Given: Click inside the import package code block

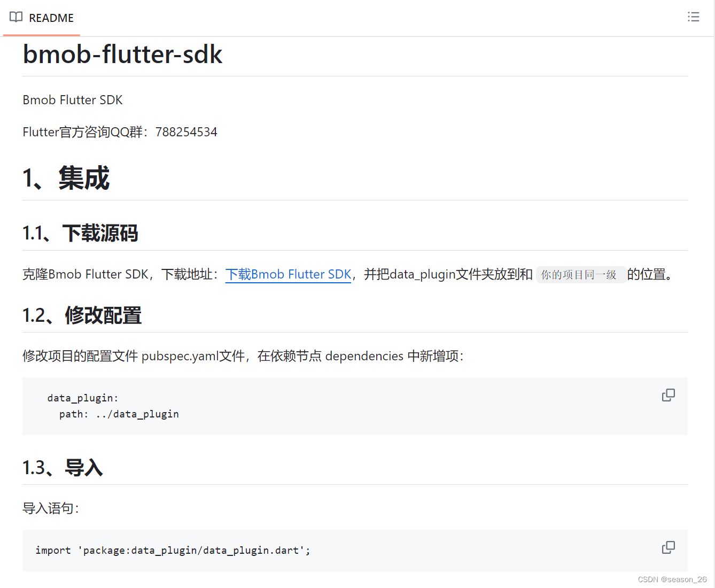Looking at the screenshot, I should [x=172, y=550].
